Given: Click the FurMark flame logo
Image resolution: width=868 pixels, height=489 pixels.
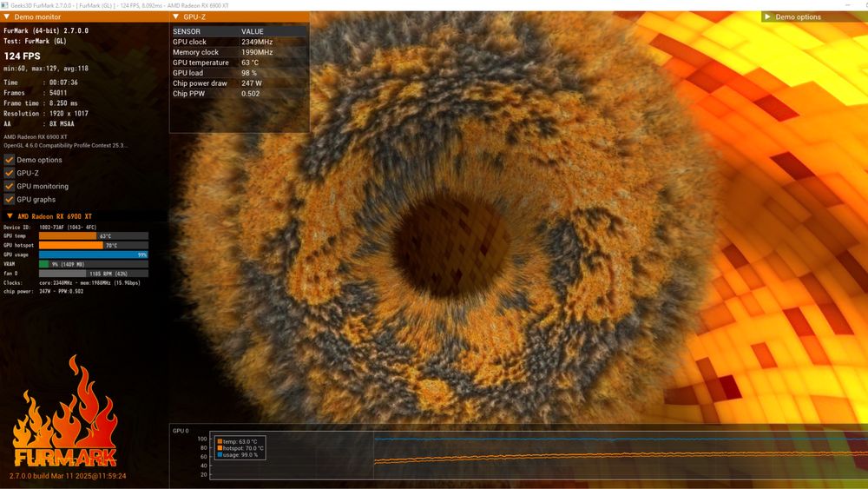Looking at the screenshot, I should pos(65,412).
